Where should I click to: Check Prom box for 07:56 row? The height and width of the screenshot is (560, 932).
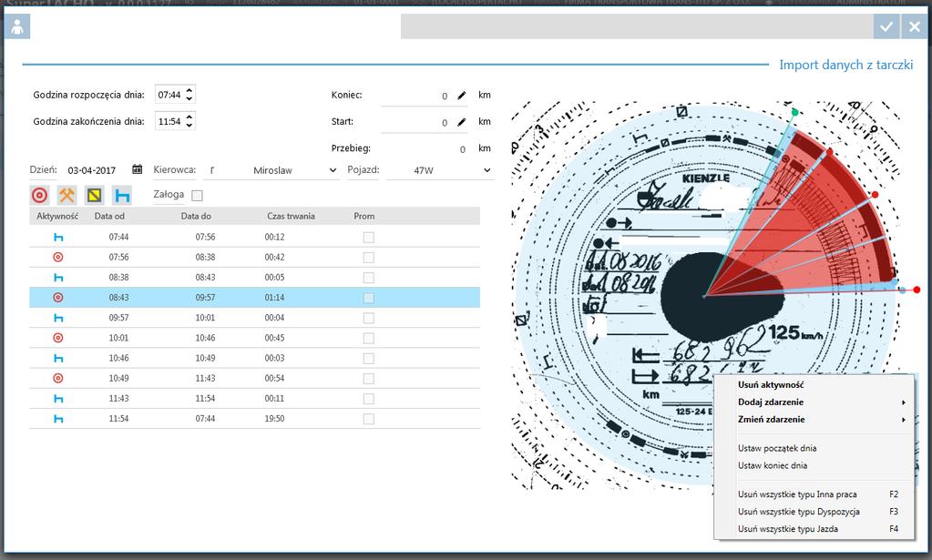(x=369, y=258)
